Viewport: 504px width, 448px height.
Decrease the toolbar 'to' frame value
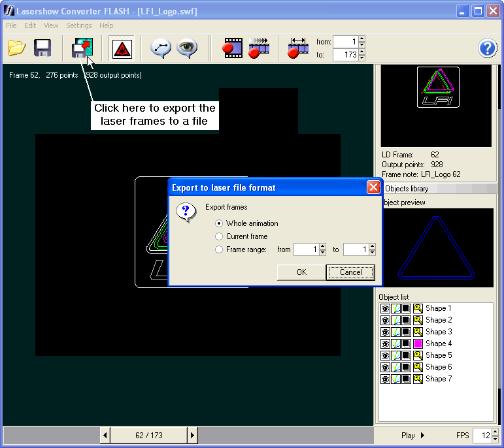tap(362, 58)
